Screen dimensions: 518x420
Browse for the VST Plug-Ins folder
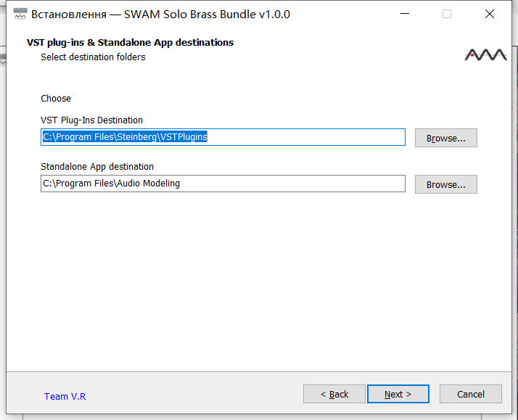pyautogui.click(x=446, y=138)
